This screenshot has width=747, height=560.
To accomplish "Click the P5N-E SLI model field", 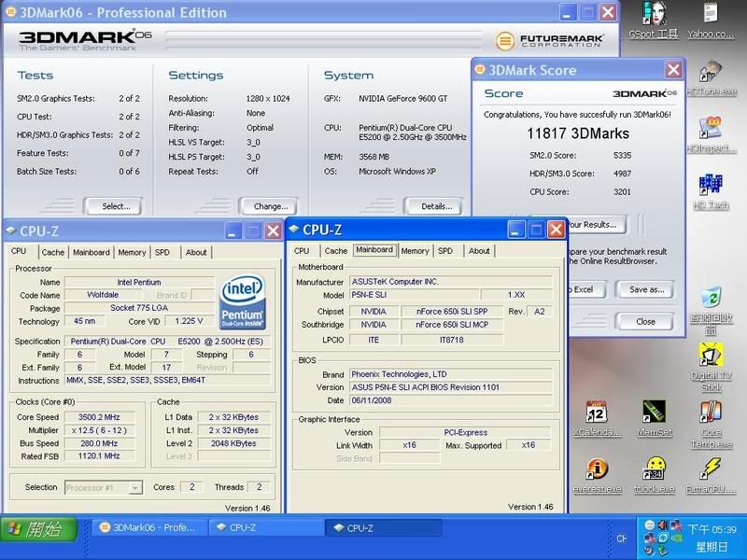I will coord(414,295).
